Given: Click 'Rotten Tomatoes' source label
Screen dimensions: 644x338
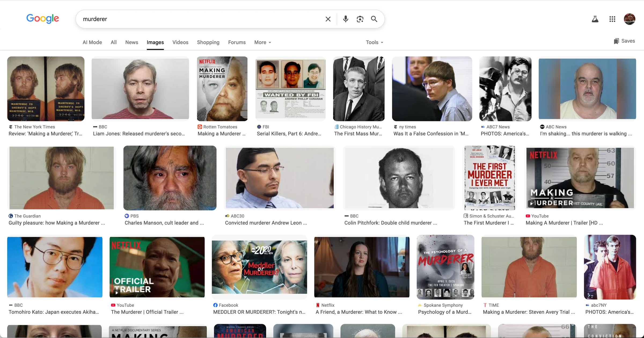Looking at the screenshot, I should click(220, 127).
